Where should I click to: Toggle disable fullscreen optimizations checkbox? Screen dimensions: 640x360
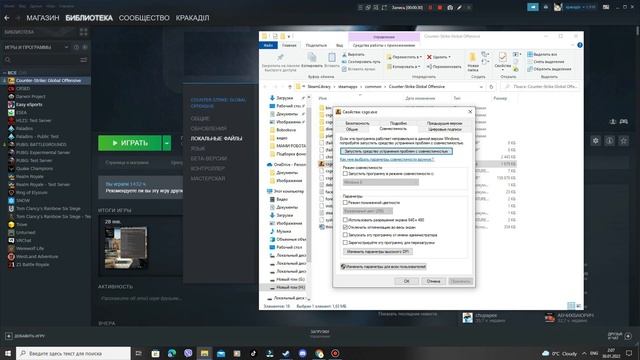coord(345,227)
